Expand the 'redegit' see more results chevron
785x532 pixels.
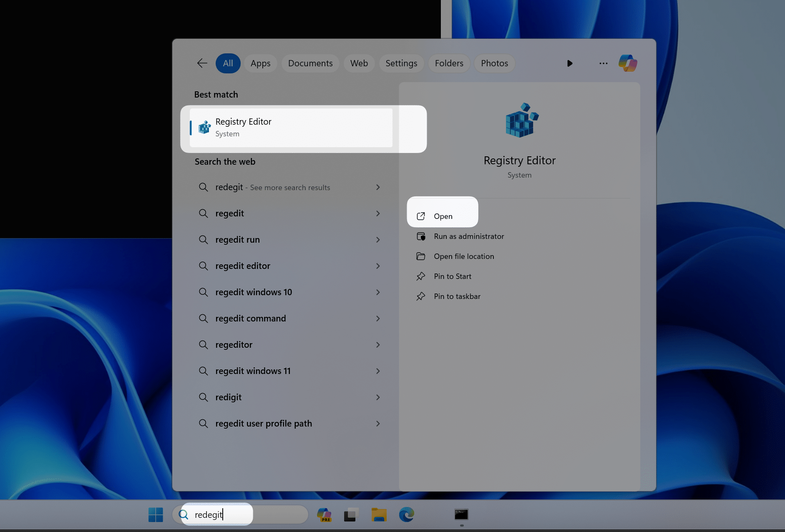(x=378, y=187)
